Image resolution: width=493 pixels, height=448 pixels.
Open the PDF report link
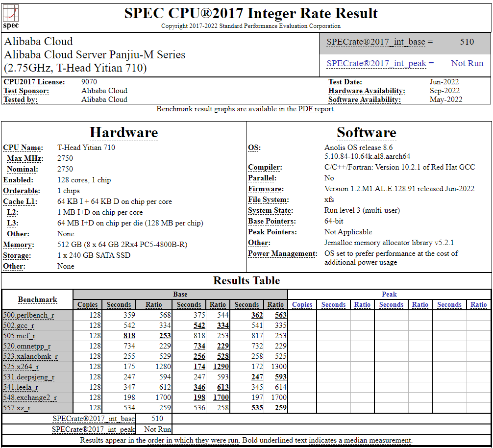coord(316,109)
